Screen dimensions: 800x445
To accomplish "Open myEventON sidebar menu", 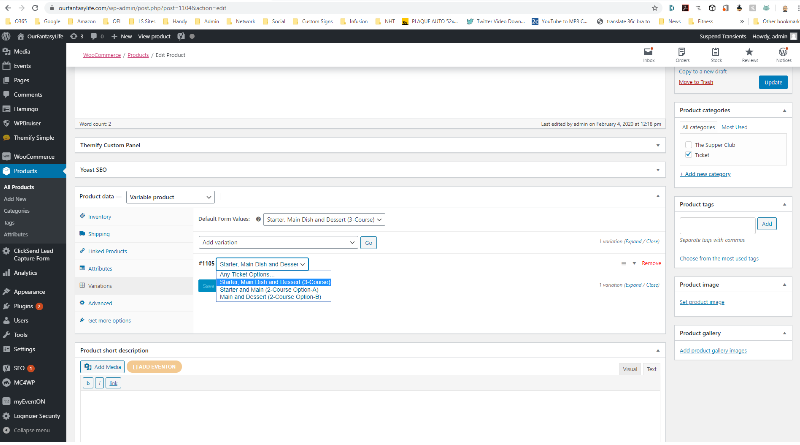I will 32,400.
